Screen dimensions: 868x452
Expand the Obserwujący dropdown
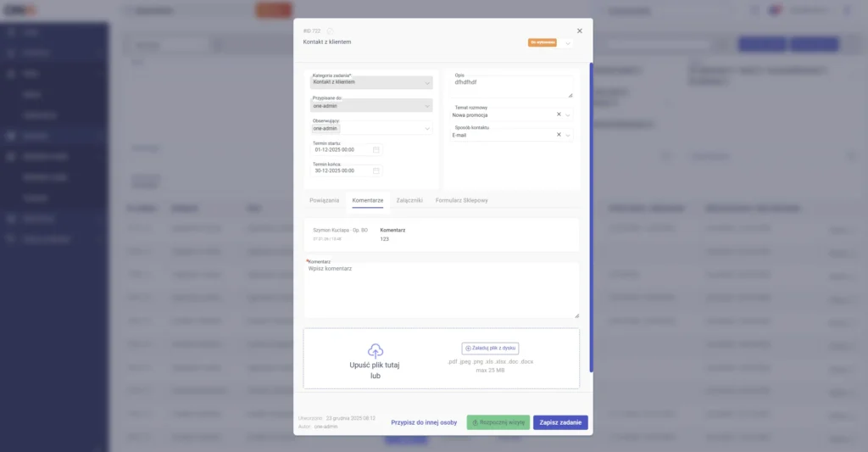[427, 129]
